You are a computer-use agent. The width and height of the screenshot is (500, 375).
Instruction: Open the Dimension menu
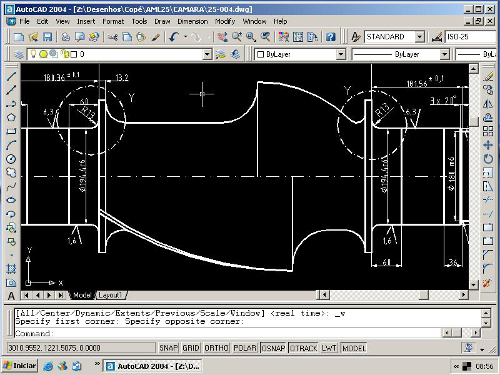point(192,21)
